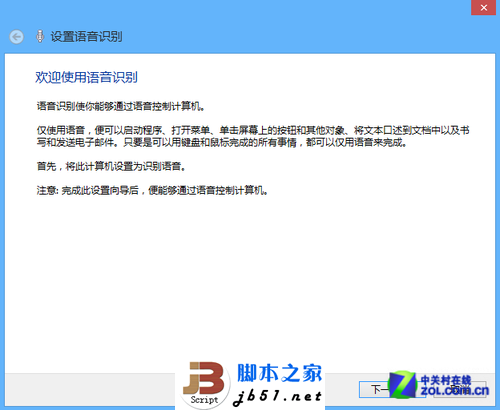Close the speech recognition setup window
Image resolution: width=500 pixels, height=410 pixels.
[x=484, y=7]
